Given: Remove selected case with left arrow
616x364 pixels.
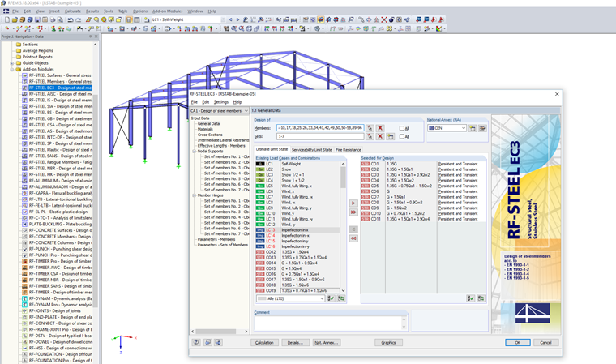Looking at the screenshot, I should click(x=353, y=229).
